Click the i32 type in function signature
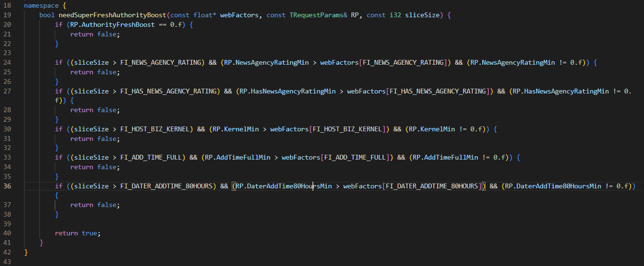 point(395,15)
